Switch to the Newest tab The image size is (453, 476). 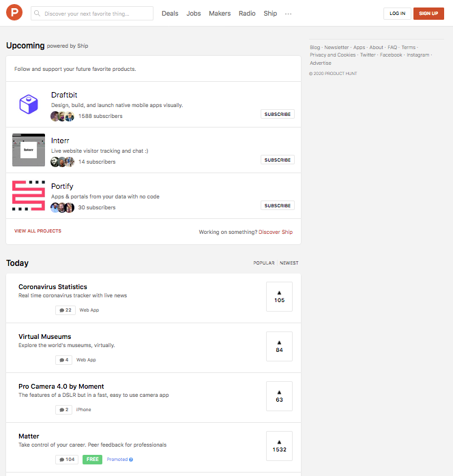coord(289,263)
